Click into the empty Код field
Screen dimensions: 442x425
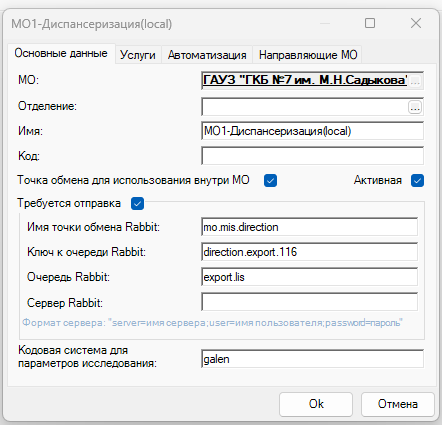click(x=312, y=156)
